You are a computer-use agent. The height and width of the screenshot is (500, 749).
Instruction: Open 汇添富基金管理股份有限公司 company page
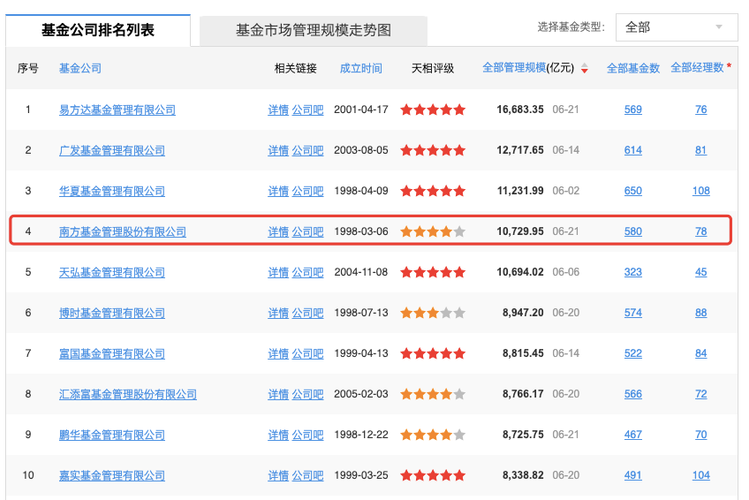click(x=128, y=394)
